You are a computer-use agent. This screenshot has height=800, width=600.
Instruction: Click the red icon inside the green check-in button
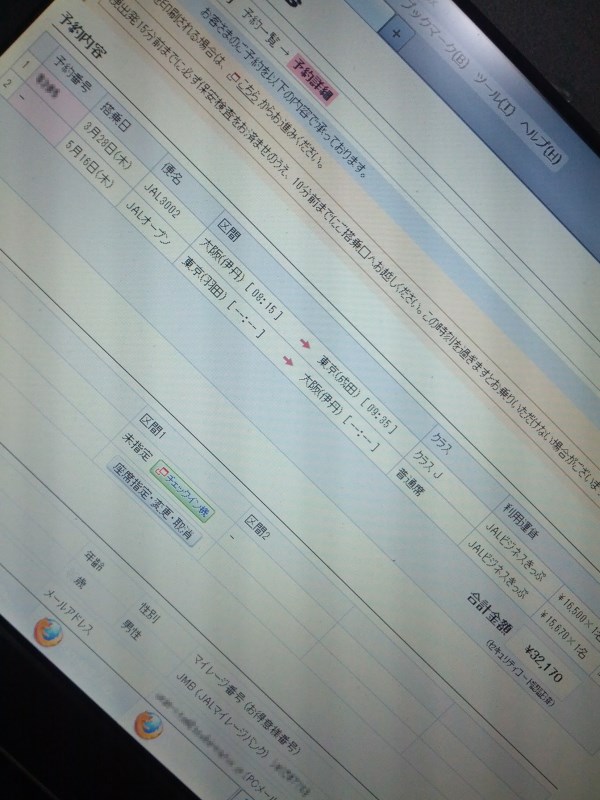tap(164, 473)
